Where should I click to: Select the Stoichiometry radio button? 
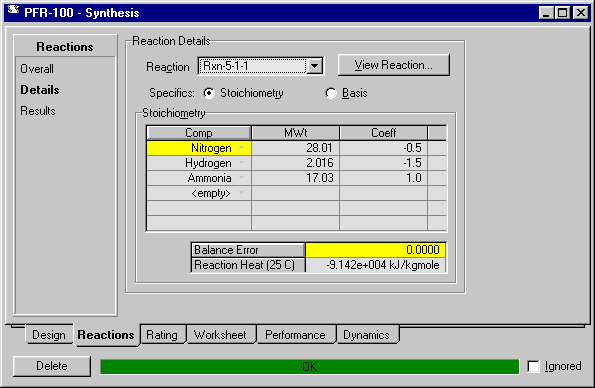point(209,93)
